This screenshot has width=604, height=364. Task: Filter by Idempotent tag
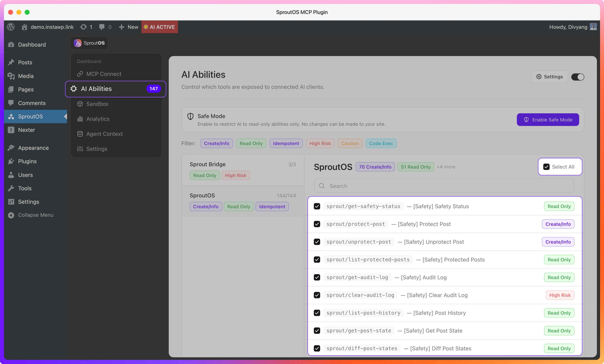(x=286, y=143)
